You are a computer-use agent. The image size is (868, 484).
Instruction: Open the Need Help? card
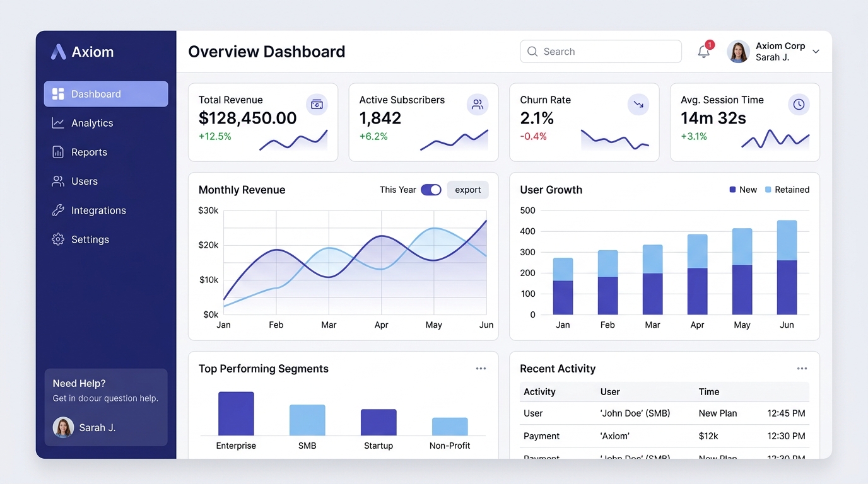click(106, 407)
